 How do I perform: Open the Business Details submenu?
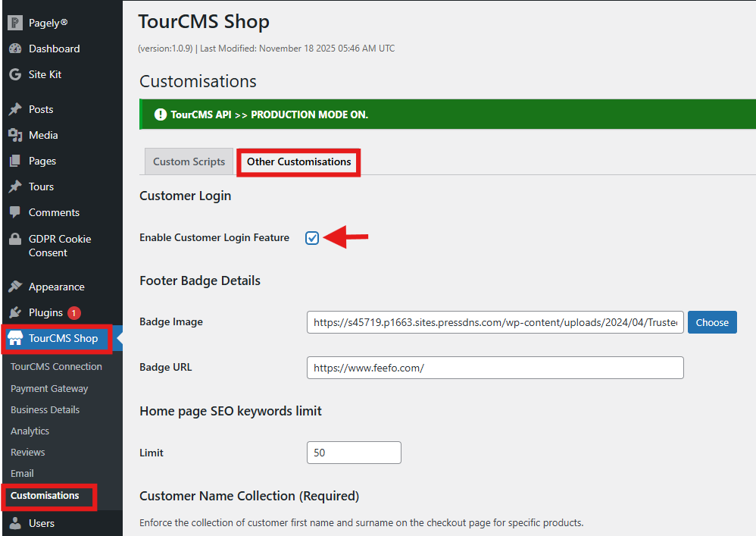45,409
